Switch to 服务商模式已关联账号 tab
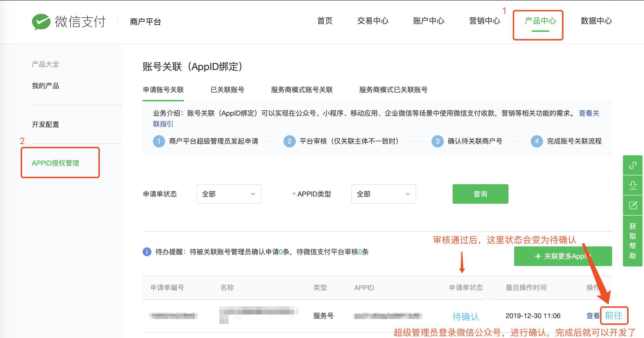 click(x=393, y=90)
